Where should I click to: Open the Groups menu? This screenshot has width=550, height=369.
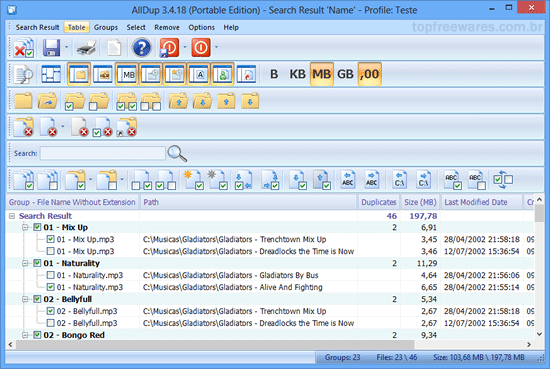(106, 27)
